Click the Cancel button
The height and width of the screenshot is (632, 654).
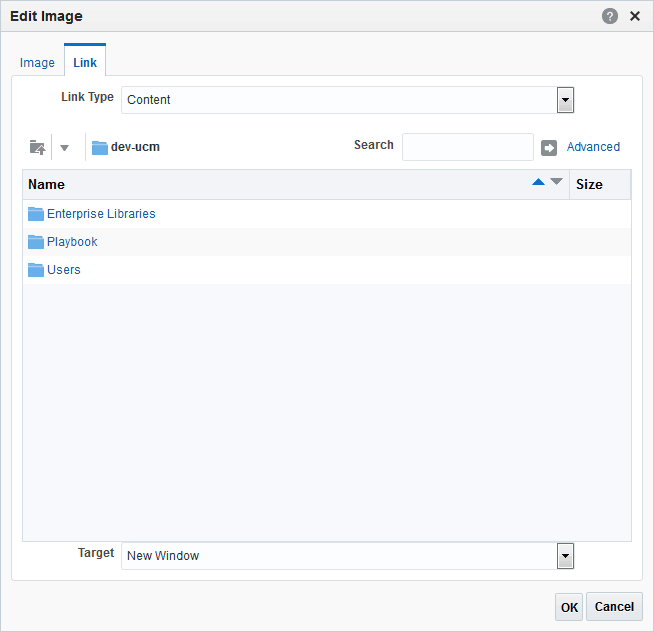pos(614,607)
